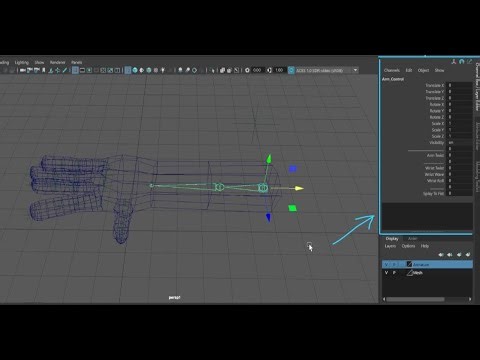Switch to the Display layer tab
The width and height of the screenshot is (480, 360).
click(x=392, y=239)
